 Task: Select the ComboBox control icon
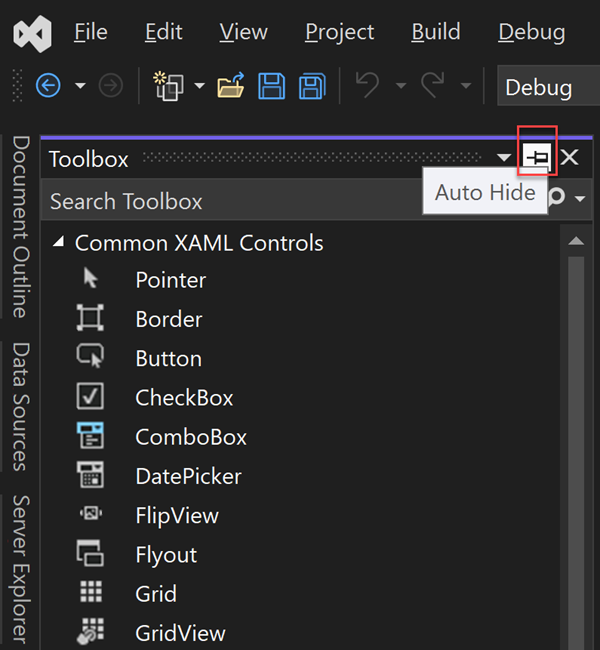pyautogui.click(x=90, y=435)
